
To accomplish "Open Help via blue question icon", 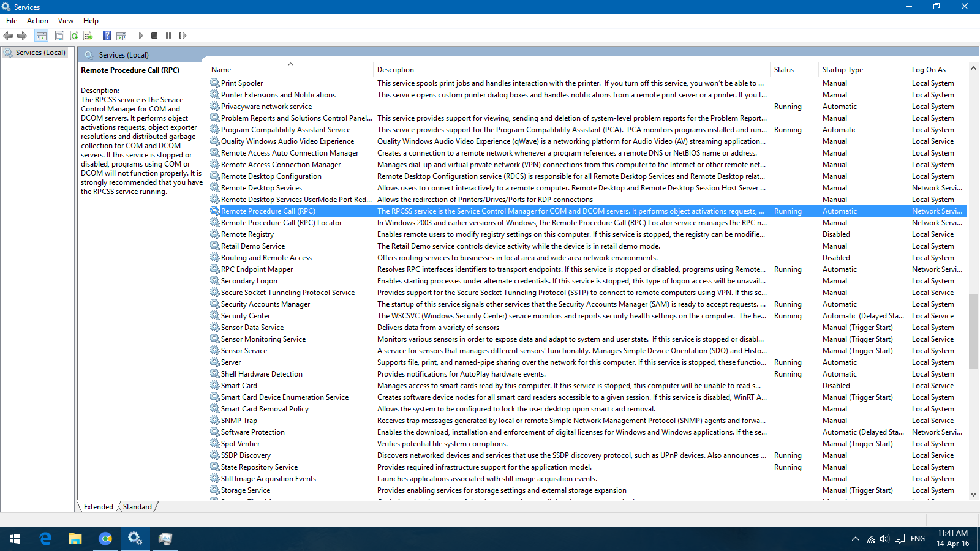I will click(x=107, y=36).
